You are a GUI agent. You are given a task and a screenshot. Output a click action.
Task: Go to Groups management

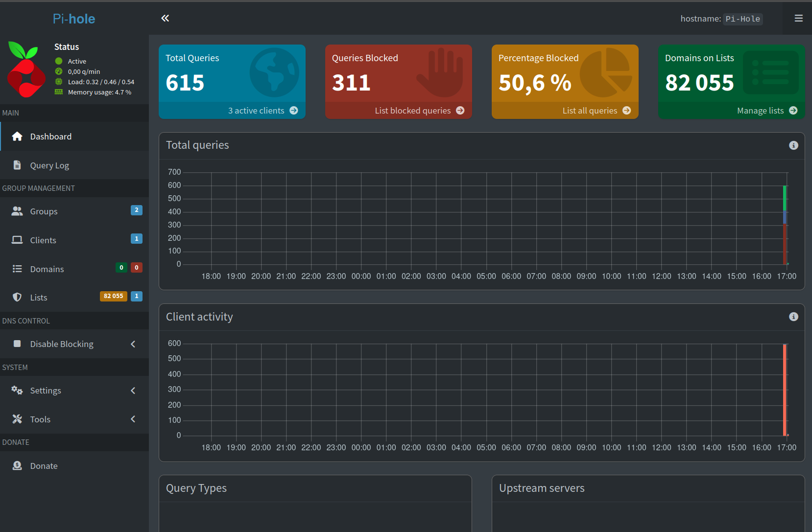pos(74,211)
